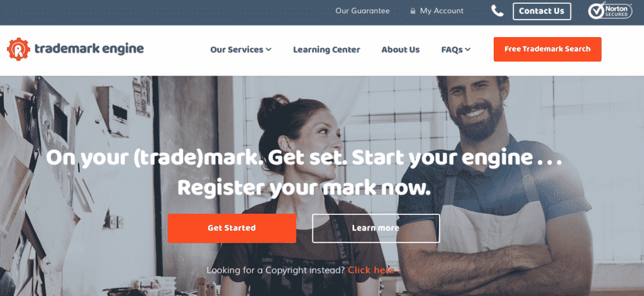This screenshot has width=644, height=296.
Task: Go to My Account
Action: 441,11
